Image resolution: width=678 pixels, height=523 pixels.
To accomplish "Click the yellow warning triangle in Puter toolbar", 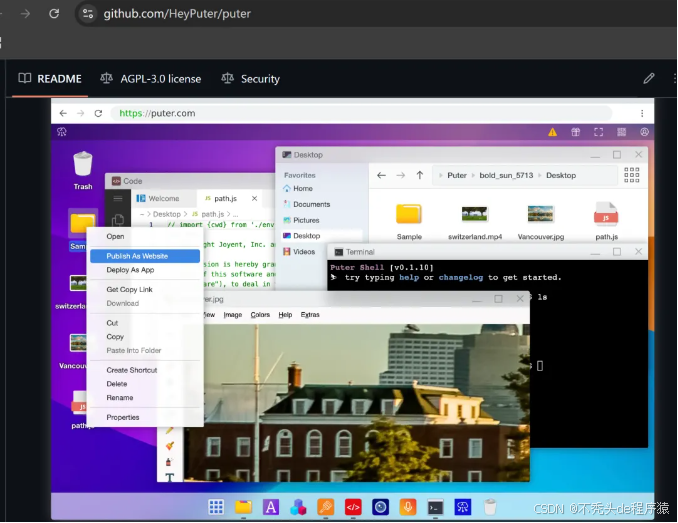I will [x=553, y=132].
